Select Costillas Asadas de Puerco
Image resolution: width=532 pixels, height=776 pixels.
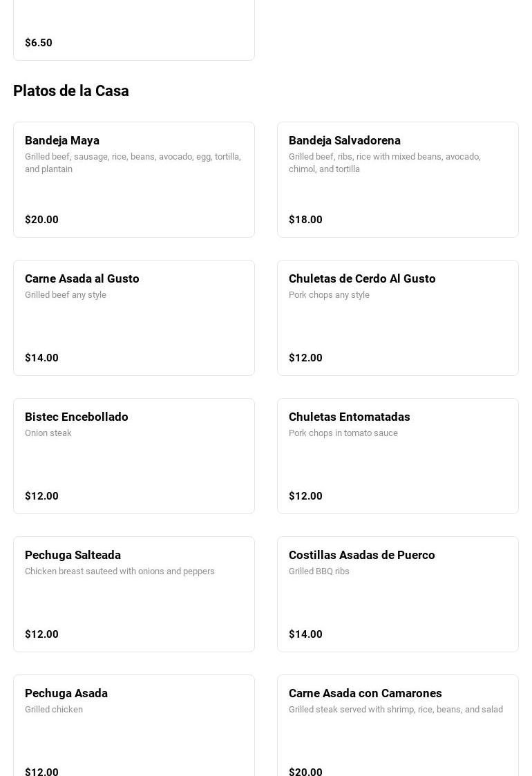coord(361,555)
